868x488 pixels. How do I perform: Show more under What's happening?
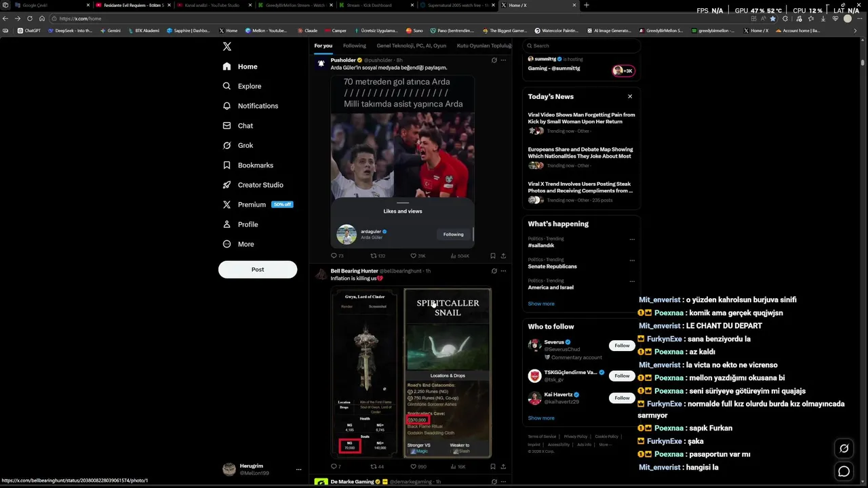(541, 304)
